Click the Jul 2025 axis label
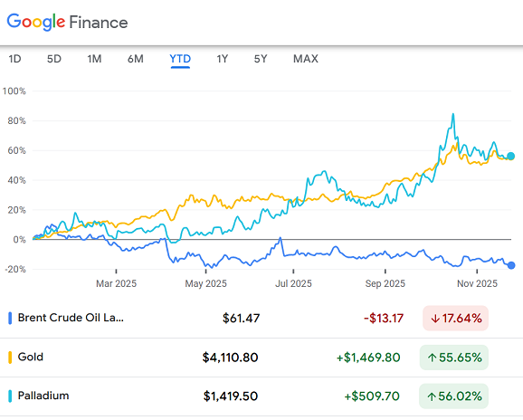Viewport: 523px width, 420px height. pos(293,283)
